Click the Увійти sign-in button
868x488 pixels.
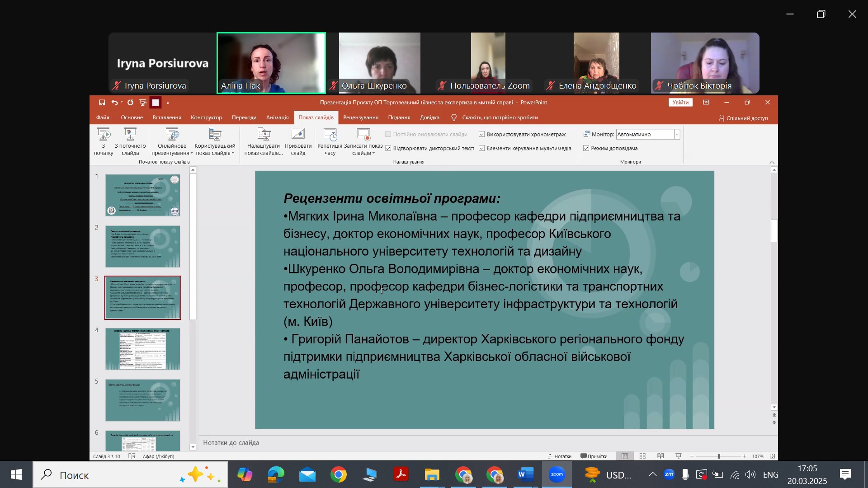(x=680, y=103)
